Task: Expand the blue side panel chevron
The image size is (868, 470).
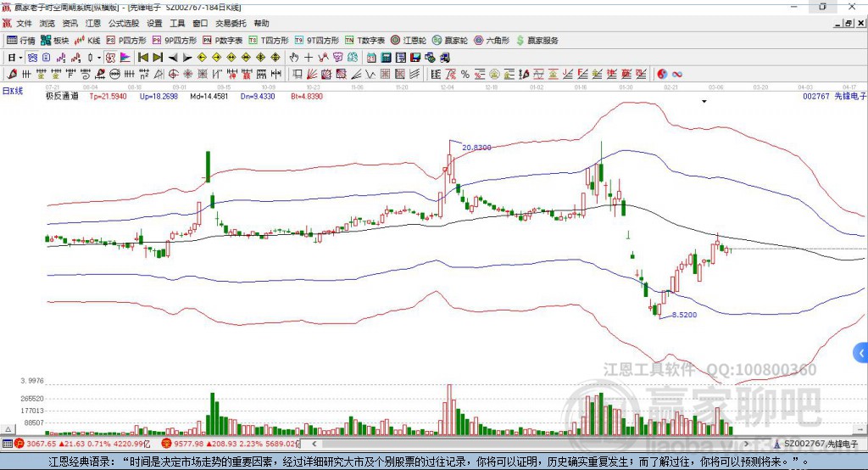Action: click(861, 353)
